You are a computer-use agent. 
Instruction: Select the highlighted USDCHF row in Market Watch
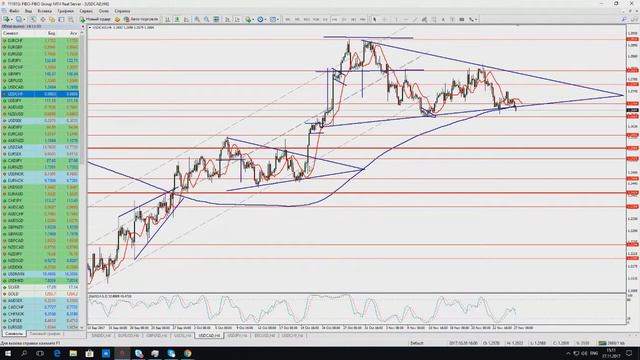click(40, 94)
